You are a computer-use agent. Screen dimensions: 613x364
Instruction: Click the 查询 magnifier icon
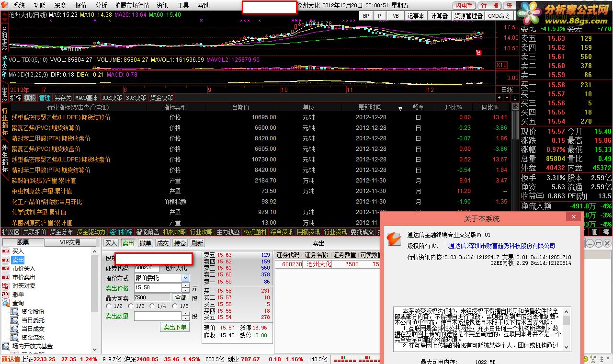click(x=5, y=303)
